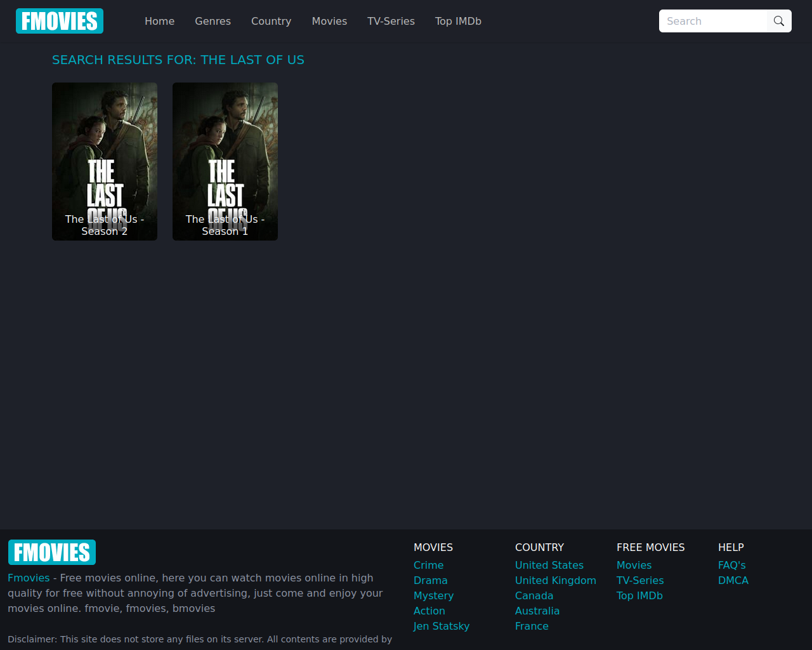The width and height of the screenshot is (812, 650).
Task: Open the Genres menu
Action: point(213,21)
